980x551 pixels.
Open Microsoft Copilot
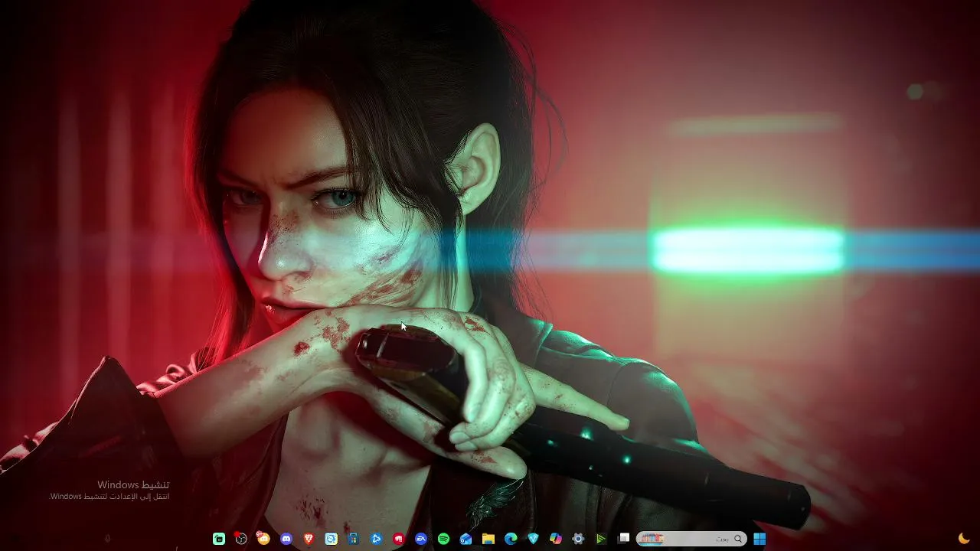(556, 539)
